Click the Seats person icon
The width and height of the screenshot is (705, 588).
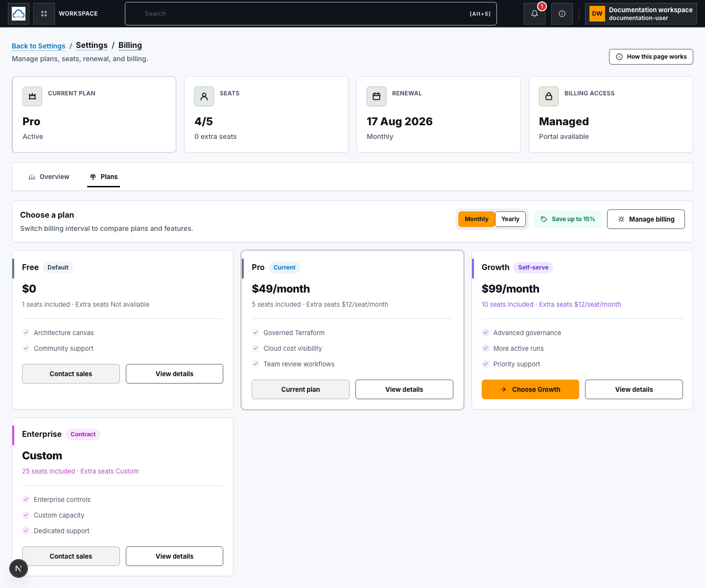coord(204,96)
